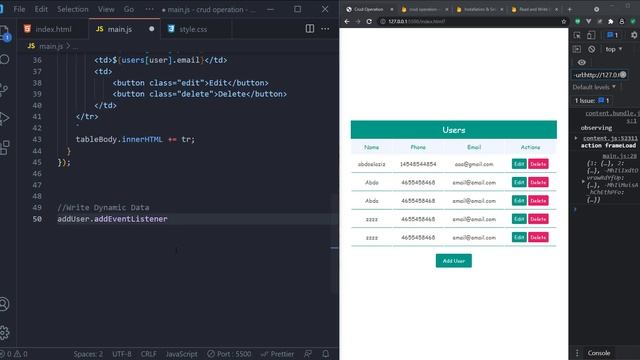Open the more menus ellipsis in VS Code menu bar
Image resolution: width=640 pixels, height=360 pixels.
point(150,9)
